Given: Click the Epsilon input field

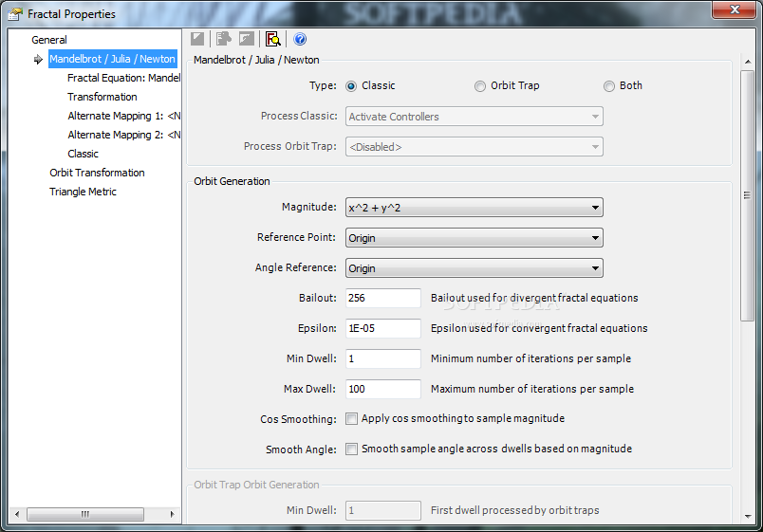Looking at the screenshot, I should point(383,328).
